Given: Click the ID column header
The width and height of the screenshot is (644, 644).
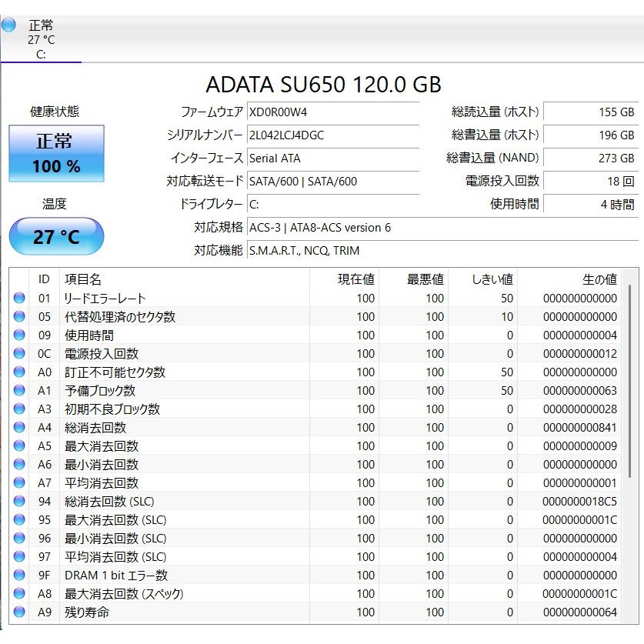Looking at the screenshot, I should [x=44, y=279].
